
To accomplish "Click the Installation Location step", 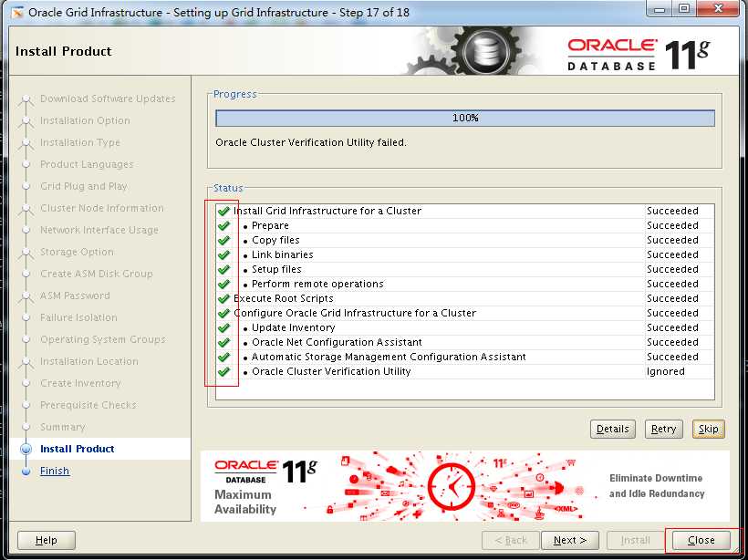I will (89, 361).
